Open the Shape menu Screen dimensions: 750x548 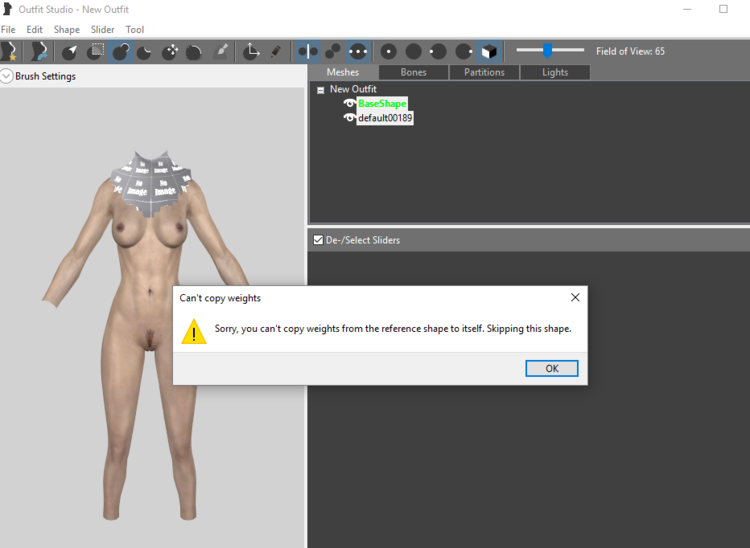tap(66, 30)
